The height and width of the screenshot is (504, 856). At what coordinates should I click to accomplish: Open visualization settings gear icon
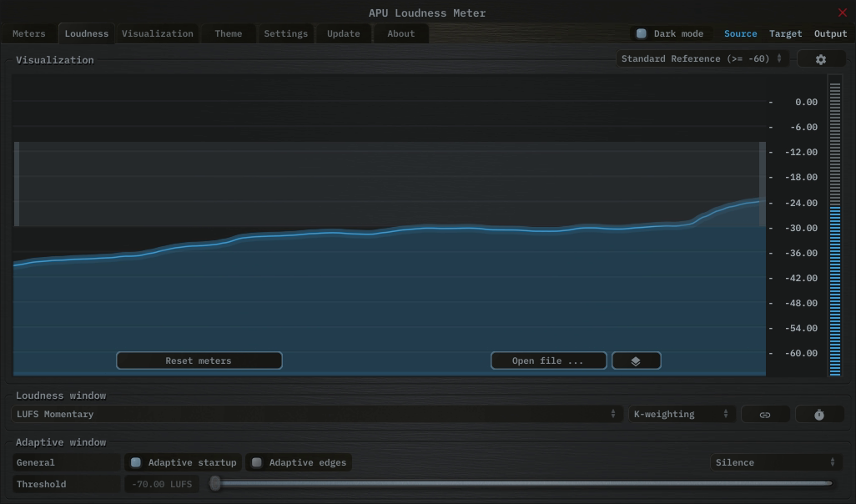click(x=820, y=59)
